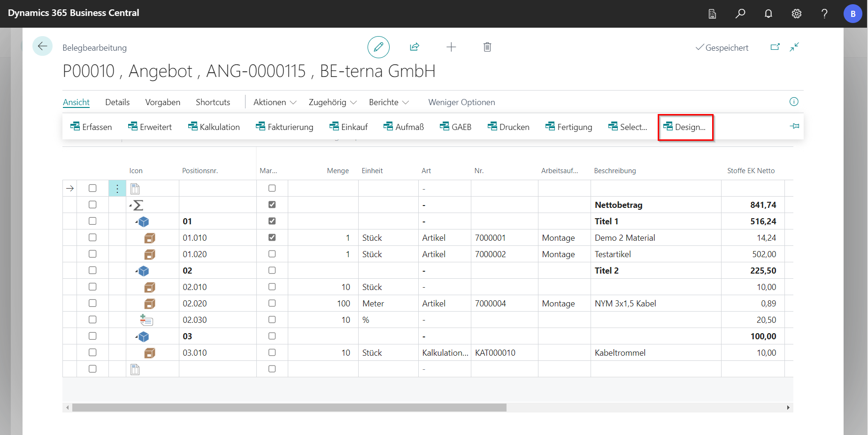Click the share icon in header
Viewport: 868px width, 435px height.
click(x=414, y=47)
